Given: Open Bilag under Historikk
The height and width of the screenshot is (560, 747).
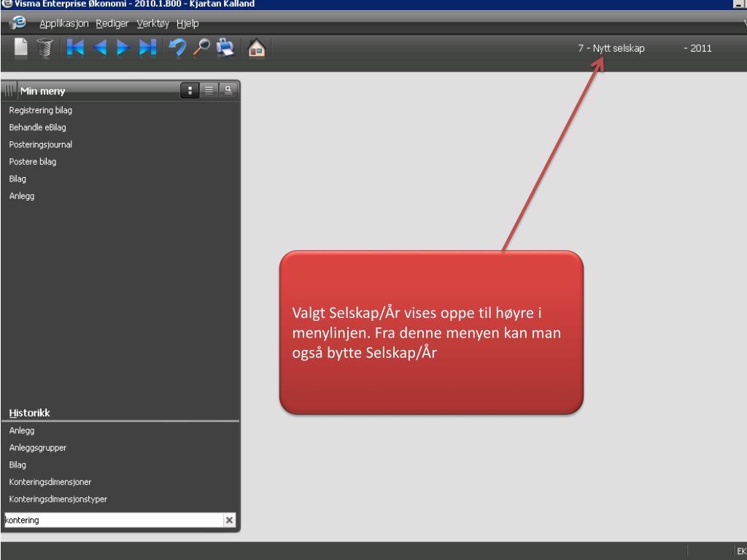Looking at the screenshot, I should (18, 464).
